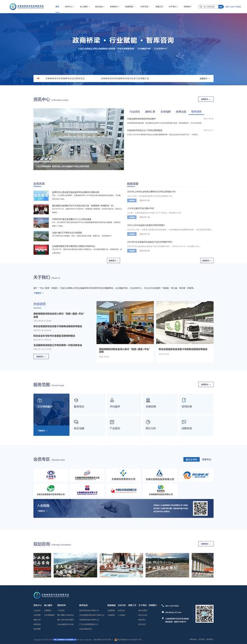247x644 pixels.
Task: Open footer 数据观察 column heading
Action: (111, 605)
